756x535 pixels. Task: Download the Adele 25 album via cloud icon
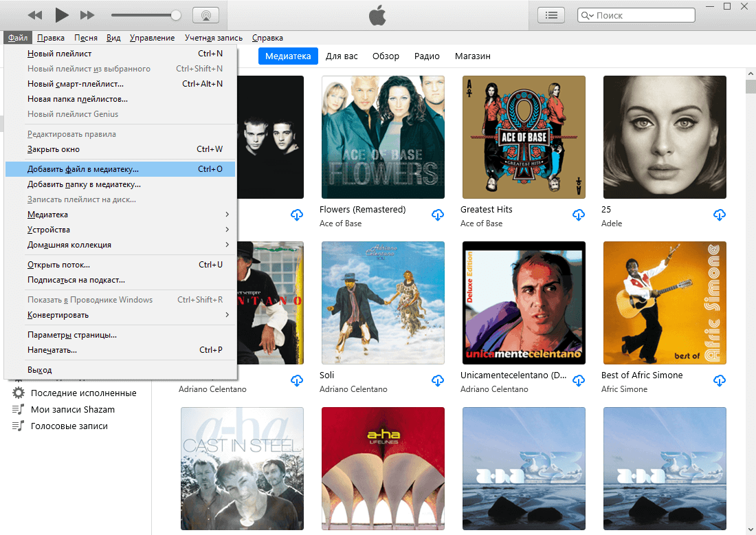(720, 215)
